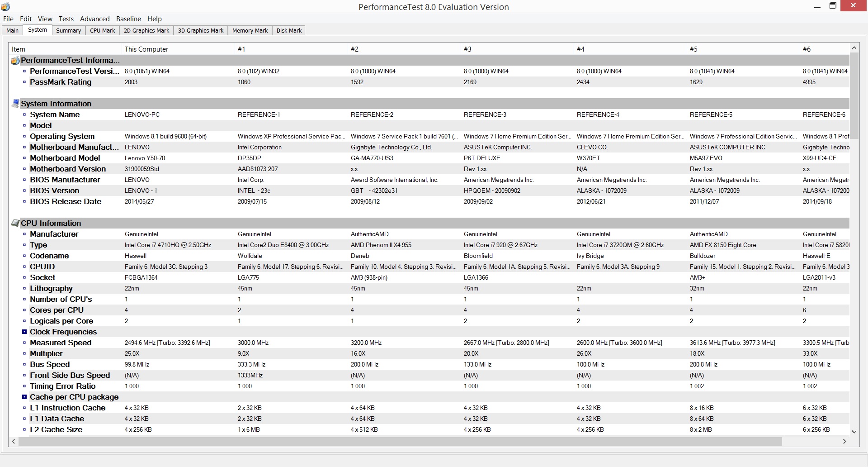Click the 'Ivy Bridge' codename cell
868x467 pixels.
click(x=590, y=256)
